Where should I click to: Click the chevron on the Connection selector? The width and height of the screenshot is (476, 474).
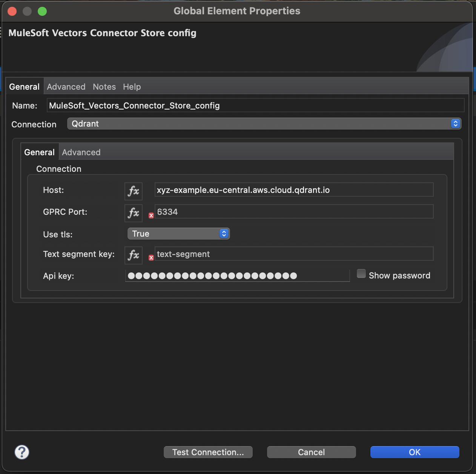(x=455, y=124)
